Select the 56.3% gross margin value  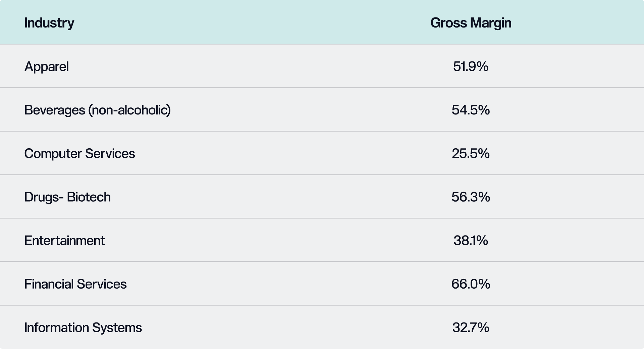click(471, 197)
